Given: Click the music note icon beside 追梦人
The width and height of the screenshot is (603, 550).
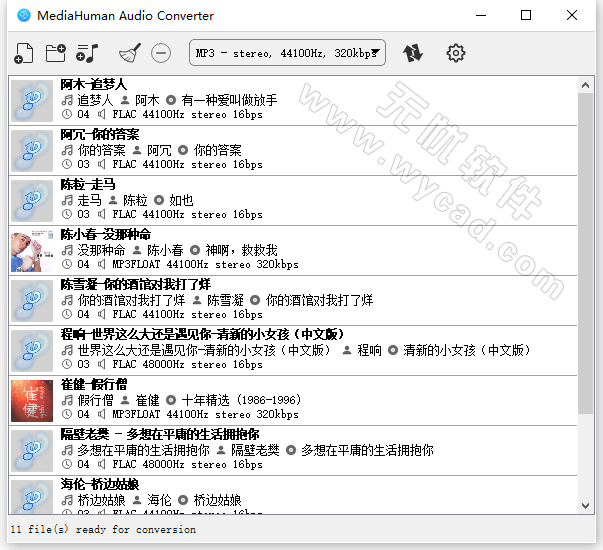Looking at the screenshot, I should [67, 100].
